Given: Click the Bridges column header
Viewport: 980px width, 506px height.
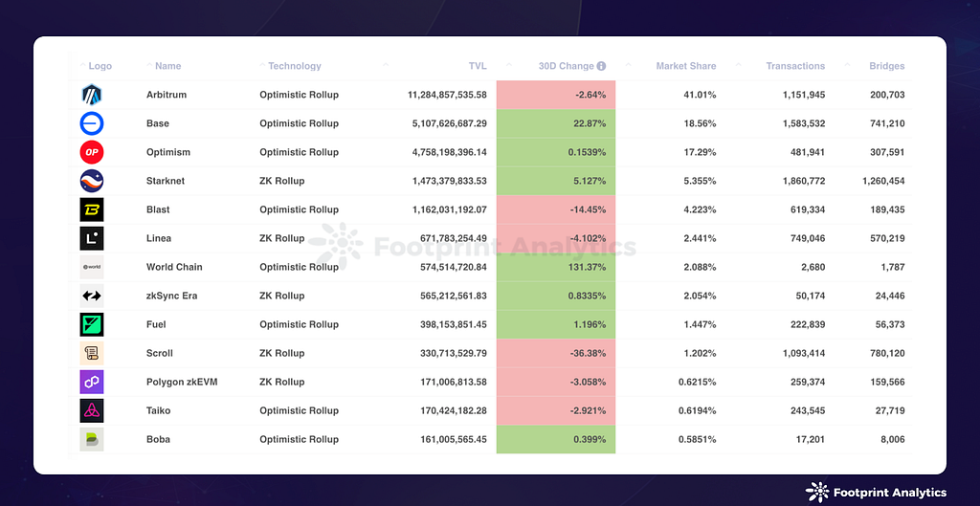Looking at the screenshot, I should click(886, 66).
